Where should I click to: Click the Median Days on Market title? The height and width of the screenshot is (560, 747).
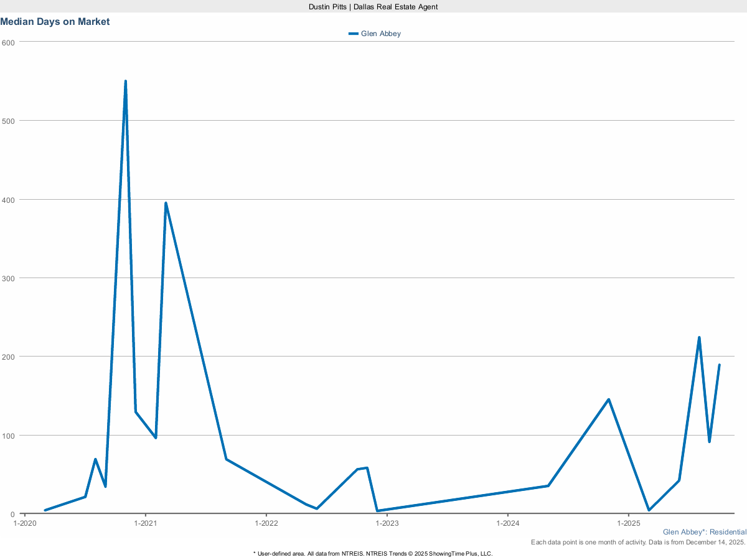[x=55, y=21]
